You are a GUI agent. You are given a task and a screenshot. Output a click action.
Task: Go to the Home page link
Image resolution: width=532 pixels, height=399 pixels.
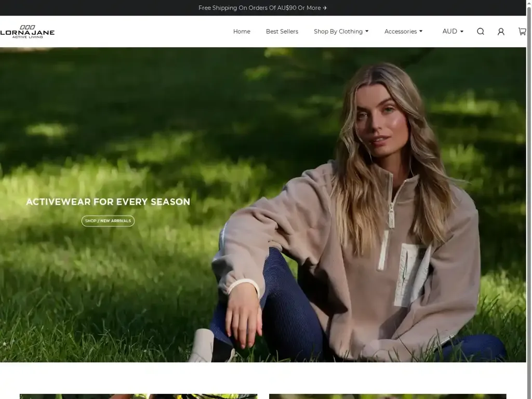242,32
